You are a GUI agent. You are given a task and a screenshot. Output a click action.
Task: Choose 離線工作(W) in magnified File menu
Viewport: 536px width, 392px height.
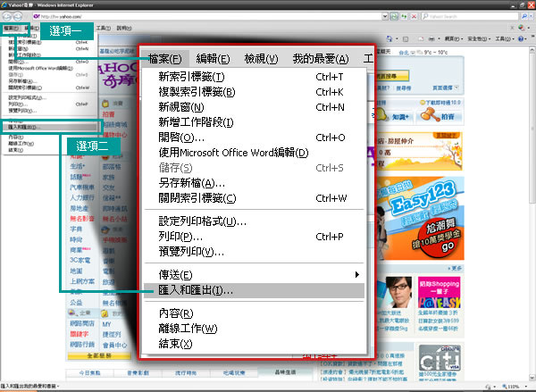[x=254, y=329]
